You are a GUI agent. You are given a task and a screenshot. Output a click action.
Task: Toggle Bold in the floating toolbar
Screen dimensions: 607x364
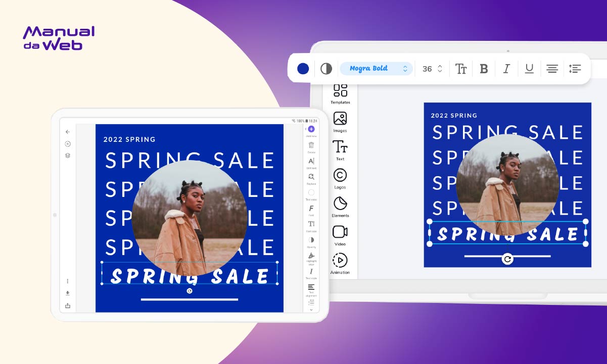pyautogui.click(x=484, y=69)
